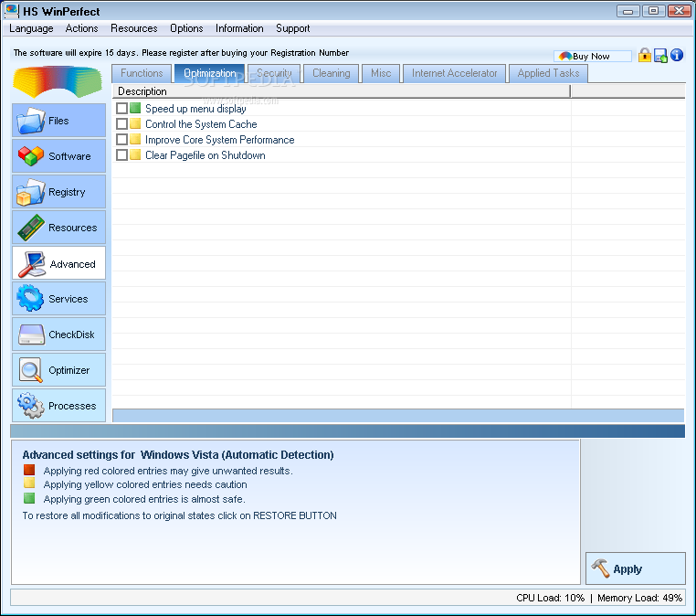696x616 pixels.
Task: Open the Resources sidebar section
Action: [58, 228]
